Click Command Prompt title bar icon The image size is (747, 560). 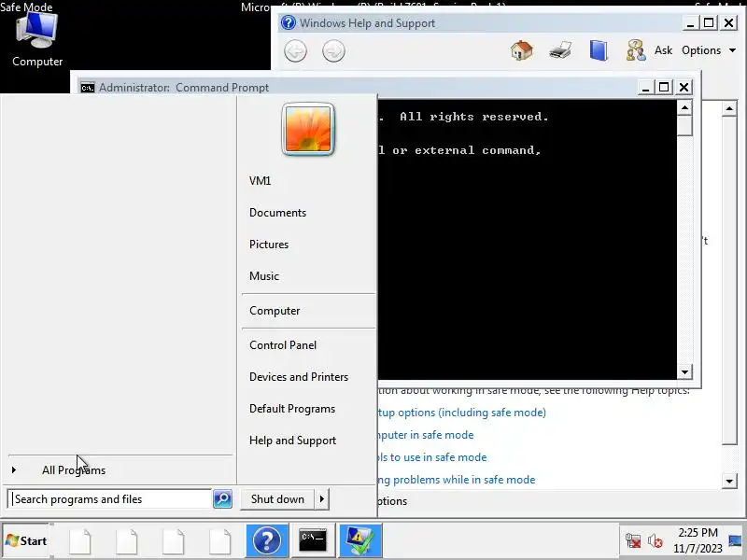click(88, 88)
